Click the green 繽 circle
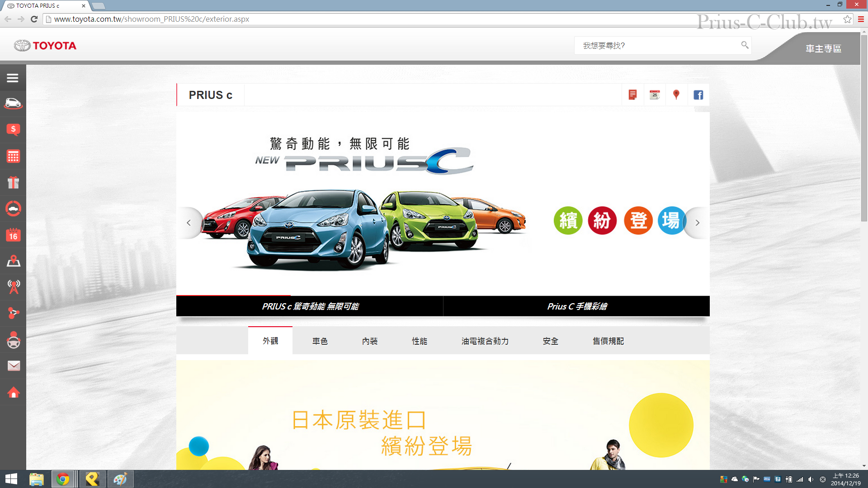The height and width of the screenshot is (488, 868). 568,221
